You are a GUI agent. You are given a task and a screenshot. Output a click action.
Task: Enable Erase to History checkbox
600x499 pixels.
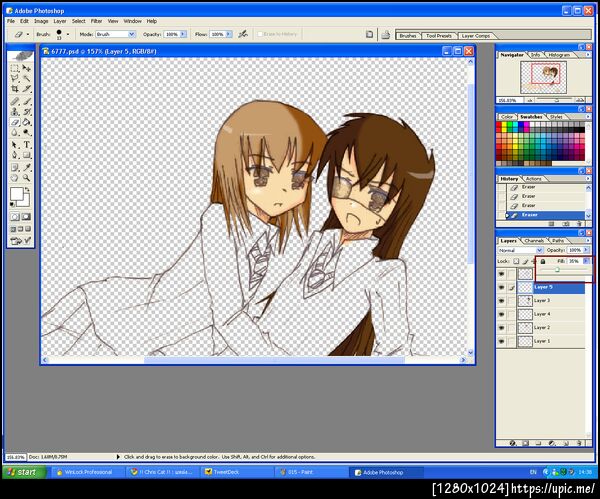260,34
